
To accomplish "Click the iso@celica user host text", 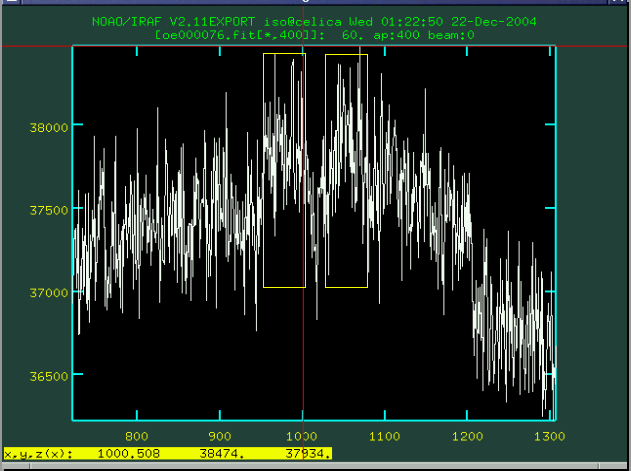I will tap(303, 22).
